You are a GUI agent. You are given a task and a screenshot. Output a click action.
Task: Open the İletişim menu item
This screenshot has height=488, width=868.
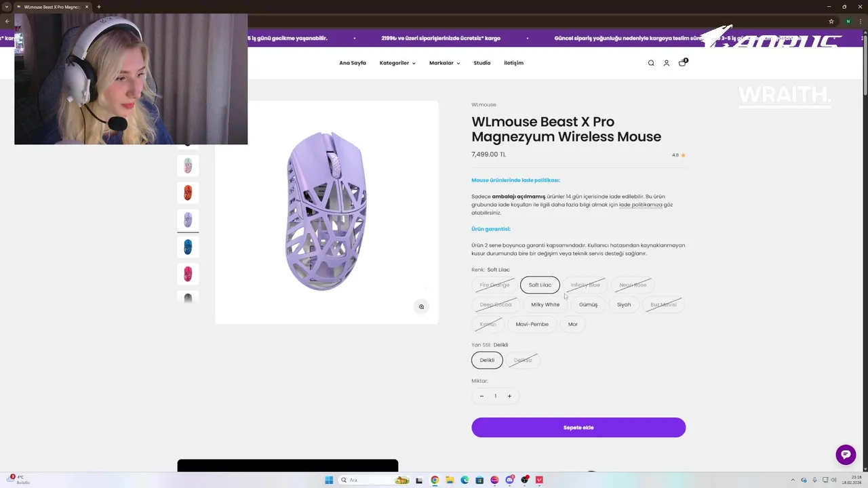click(x=513, y=63)
